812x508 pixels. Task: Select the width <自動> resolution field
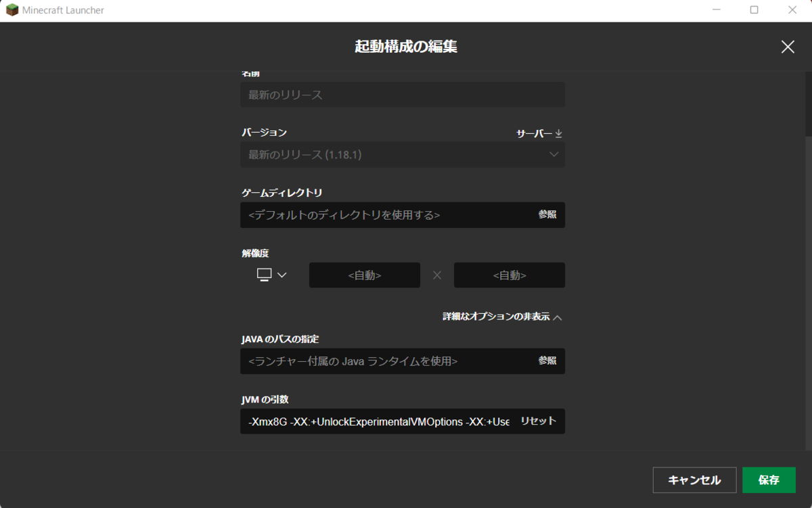coord(364,275)
